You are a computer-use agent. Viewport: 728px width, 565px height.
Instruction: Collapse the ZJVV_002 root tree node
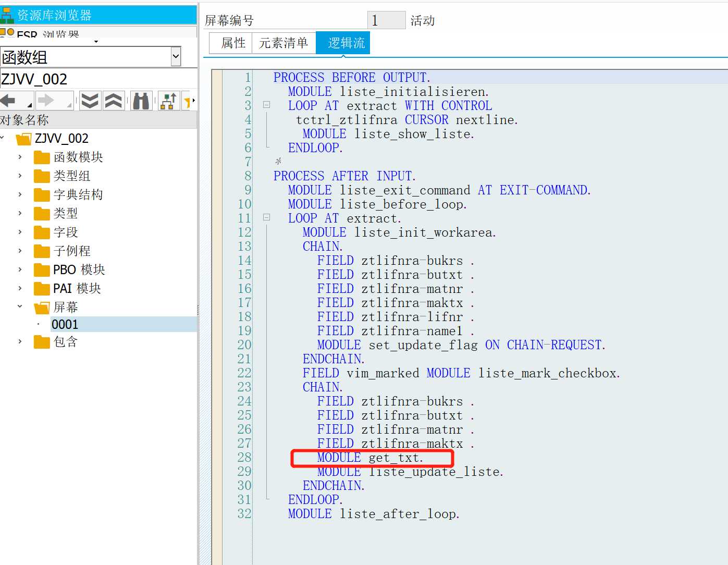[3, 138]
